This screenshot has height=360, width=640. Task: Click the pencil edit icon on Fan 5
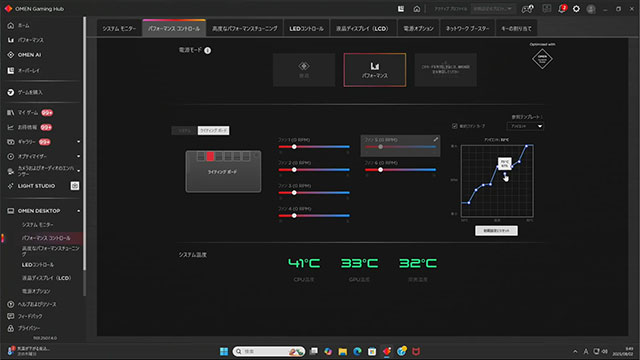tap(436, 140)
